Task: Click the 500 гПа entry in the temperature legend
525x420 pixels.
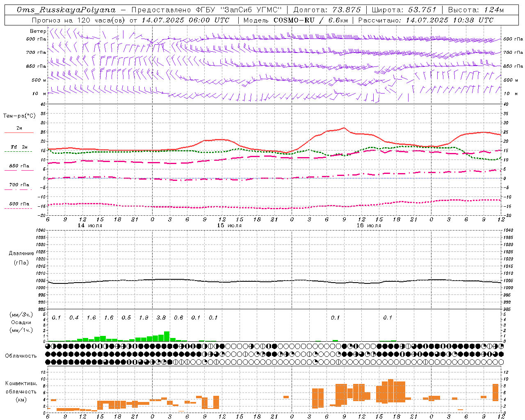Action: click(19, 203)
